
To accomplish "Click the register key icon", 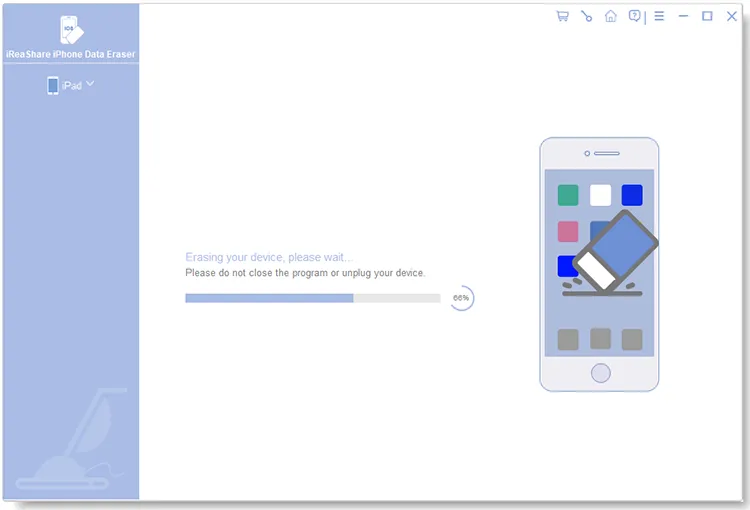I will point(586,16).
